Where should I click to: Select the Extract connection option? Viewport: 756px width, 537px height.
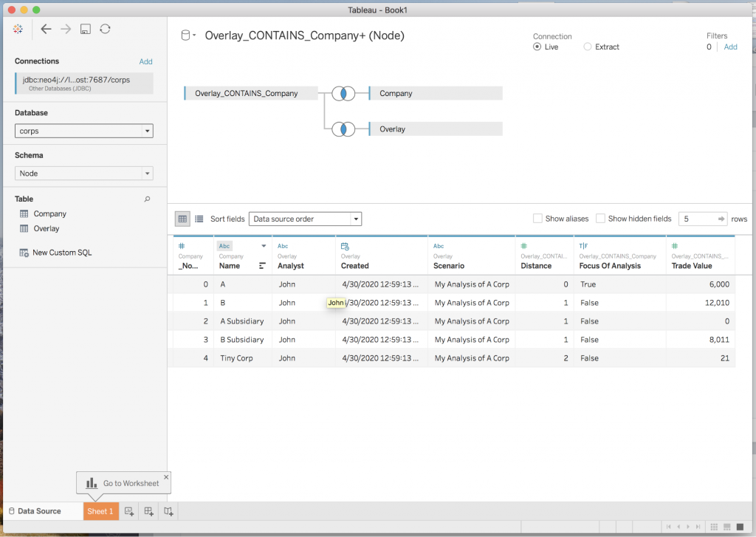pyautogui.click(x=588, y=47)
